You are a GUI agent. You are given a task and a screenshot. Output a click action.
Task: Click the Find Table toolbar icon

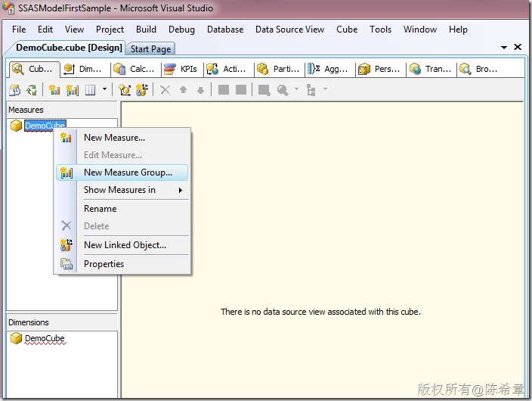click(x=264, y=90)
